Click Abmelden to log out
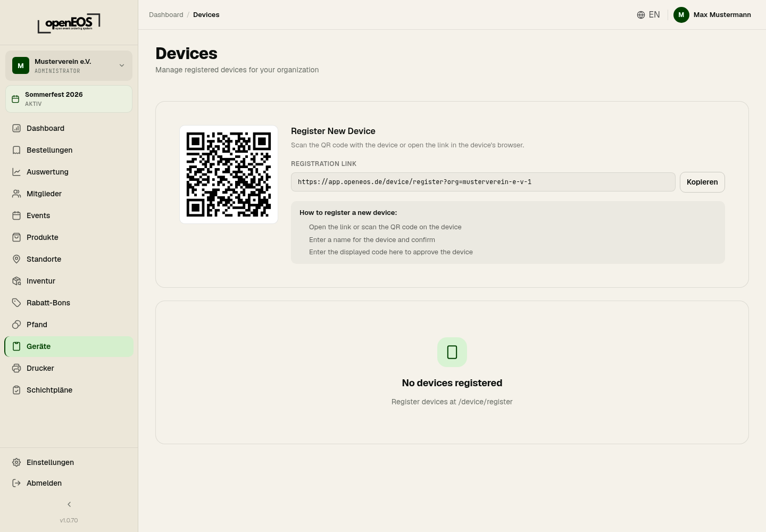The height and width of the screenshot is (532, 766). [69, 483]
